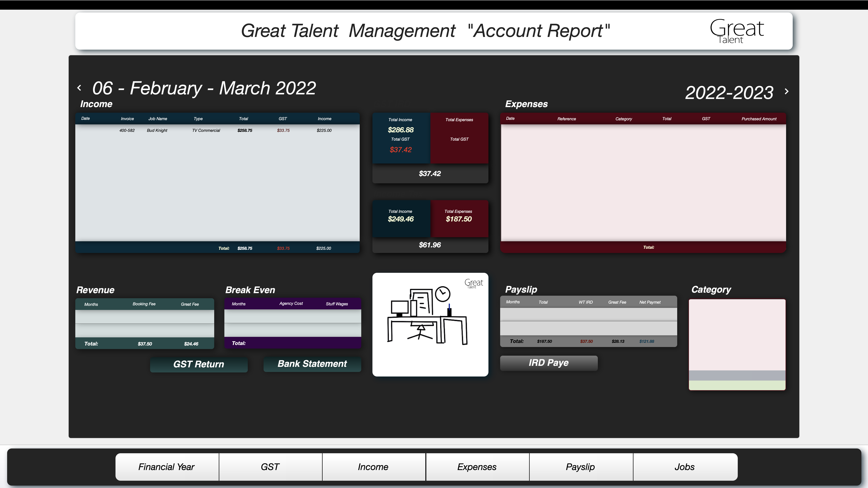Click the Great Talent logo in header
Viewport: 868px width, 488px height.
(x=737, y=31)
